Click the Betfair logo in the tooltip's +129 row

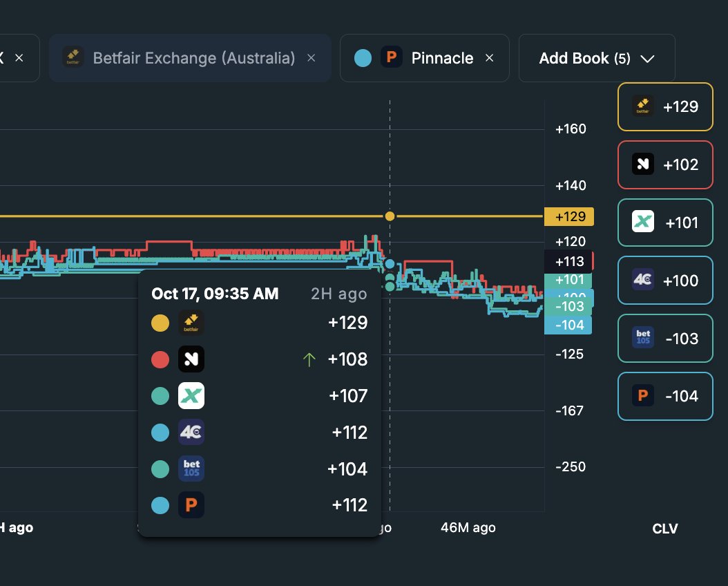click(191, 323)
